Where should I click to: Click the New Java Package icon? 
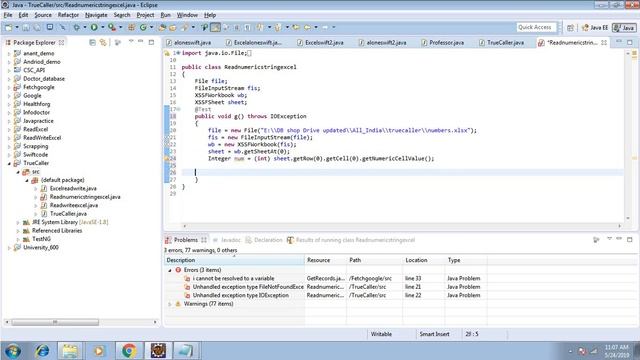point(131,27)
